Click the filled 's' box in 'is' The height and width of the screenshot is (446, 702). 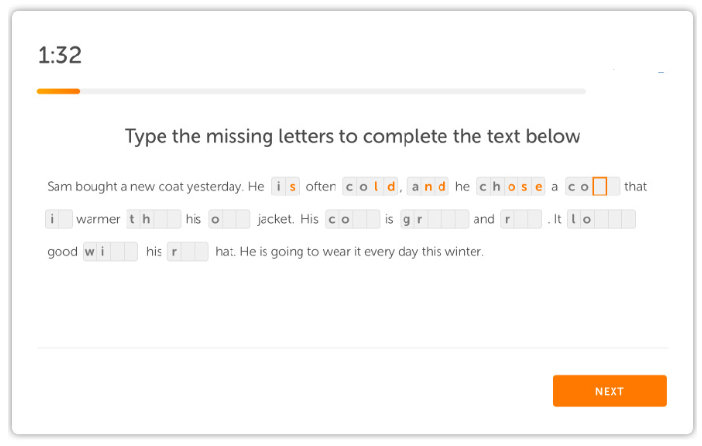(x=292, y=186)
